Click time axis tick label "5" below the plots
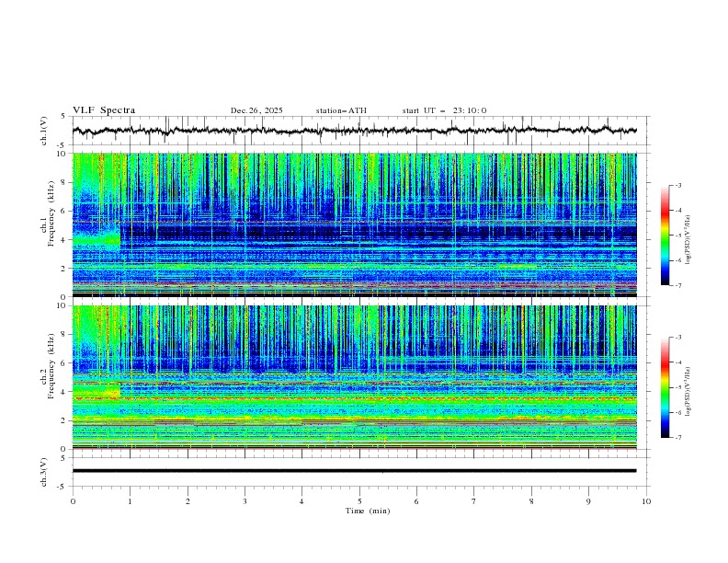Screen dimensions: 728x563 359,501
